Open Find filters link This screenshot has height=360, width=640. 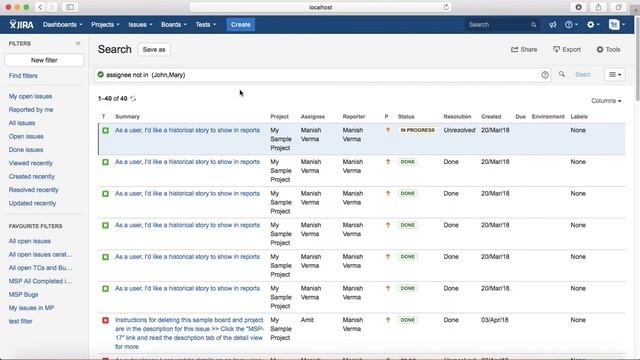(23, 76)
